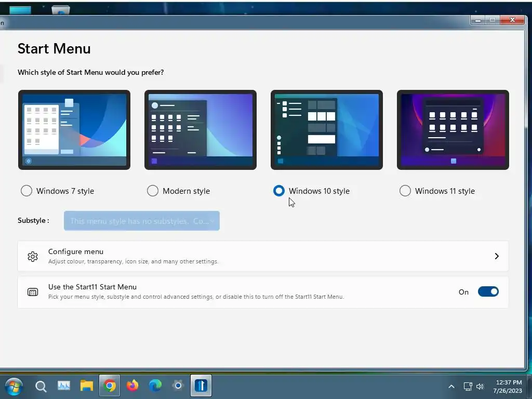This screenshot has width=532, height=399.
Task: Click the Modern style preview thumbnail
Action: [201, 129]
